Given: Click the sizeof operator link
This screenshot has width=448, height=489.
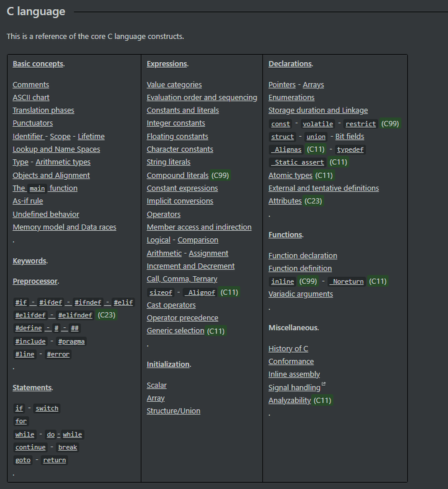Looking at the screenshot, I should click(x=161, y=292).
